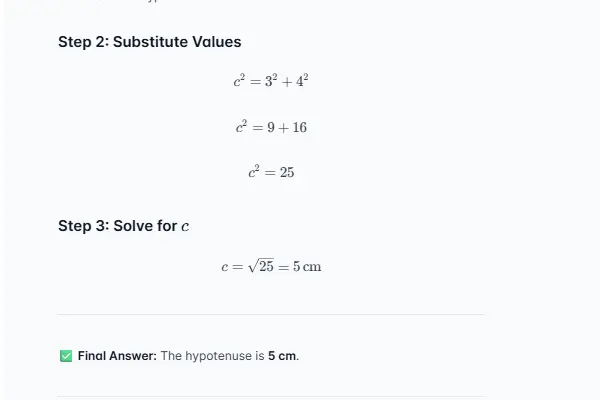Click the 4² term in first equation
This screenshot has width=600, height=400.
tap(301, 80)
